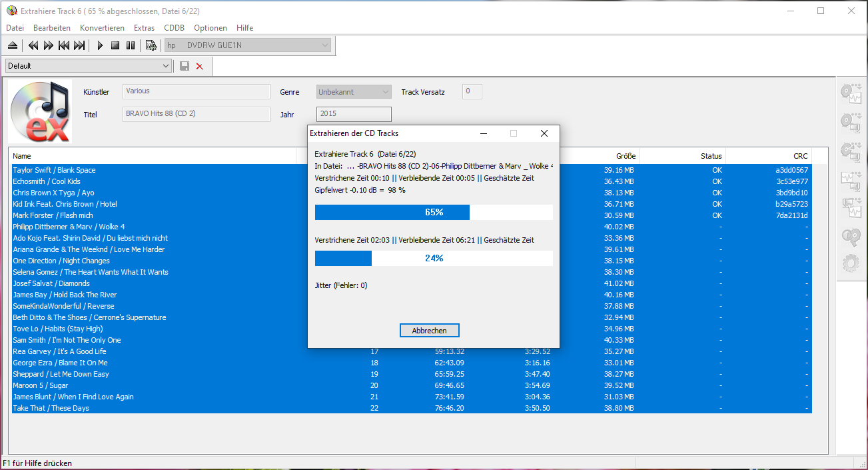This screenshot has height=470, width=868.
Task: Click the rewind icon in toolbar
Action: click(33, 45)
